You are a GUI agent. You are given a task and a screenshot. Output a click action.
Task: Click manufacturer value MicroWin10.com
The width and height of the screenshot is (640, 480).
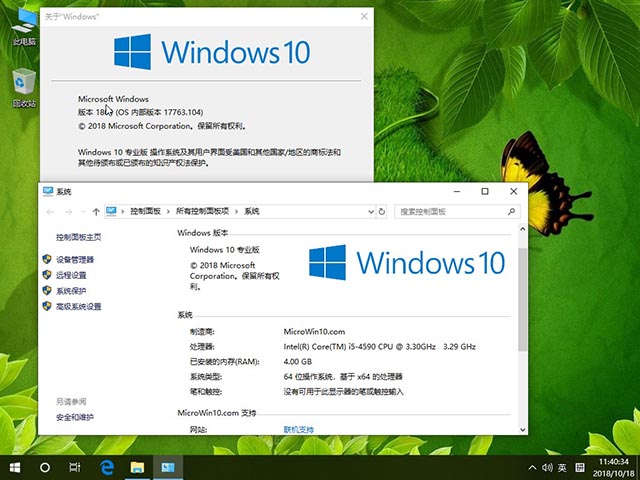click(x=314, y=331)
